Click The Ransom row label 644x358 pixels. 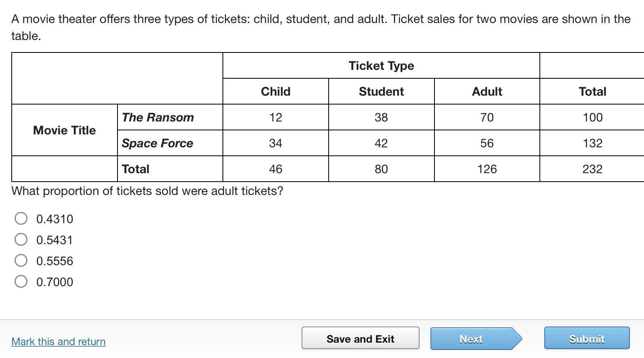click(x=158, y=117)
